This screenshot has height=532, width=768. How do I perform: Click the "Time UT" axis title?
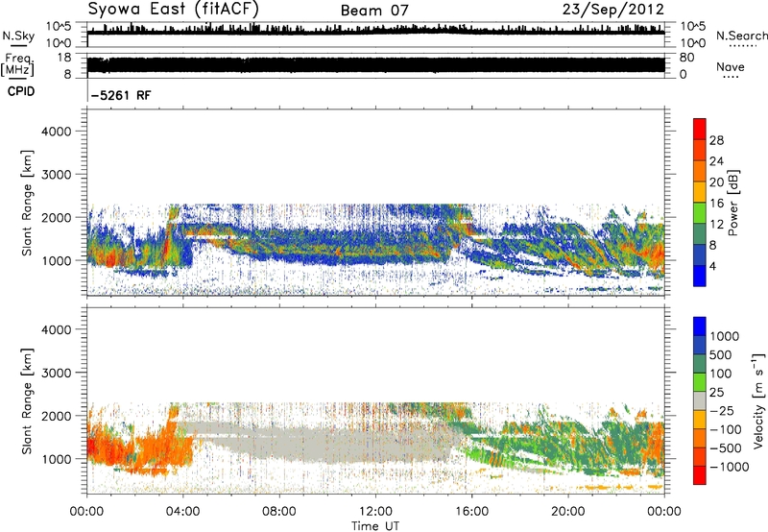pos(375,526)
